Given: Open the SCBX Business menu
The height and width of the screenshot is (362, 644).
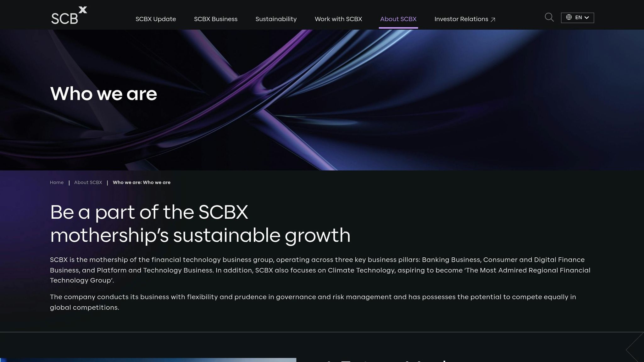Looking at the screenshot, I should point(216,19).
